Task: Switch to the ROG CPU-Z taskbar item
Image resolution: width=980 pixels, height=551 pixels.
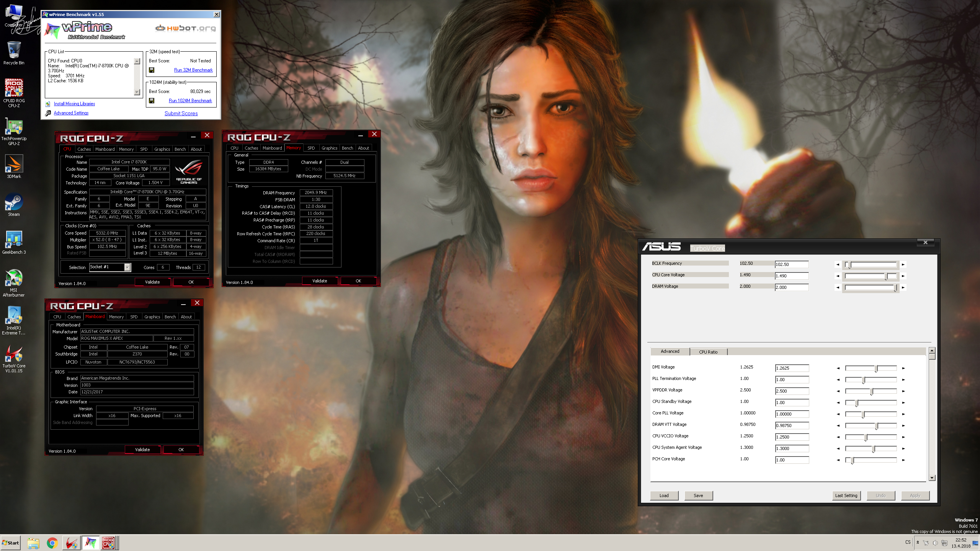Action: (109, 543)
